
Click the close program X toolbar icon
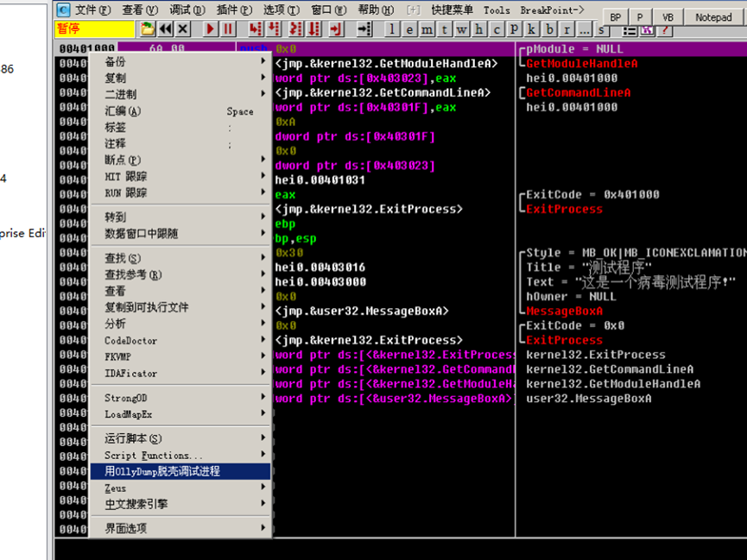tap(182, 29)
